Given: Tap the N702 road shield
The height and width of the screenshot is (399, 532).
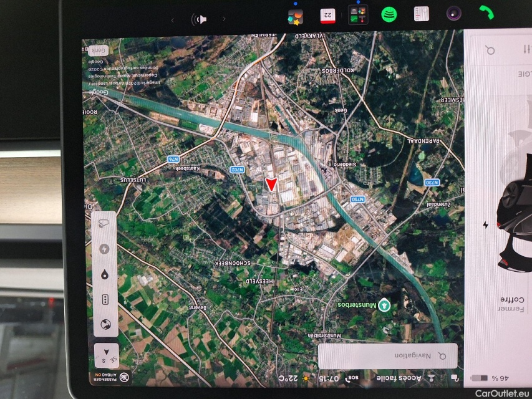Looking at the screenshot, I should (x=237, y=170).
